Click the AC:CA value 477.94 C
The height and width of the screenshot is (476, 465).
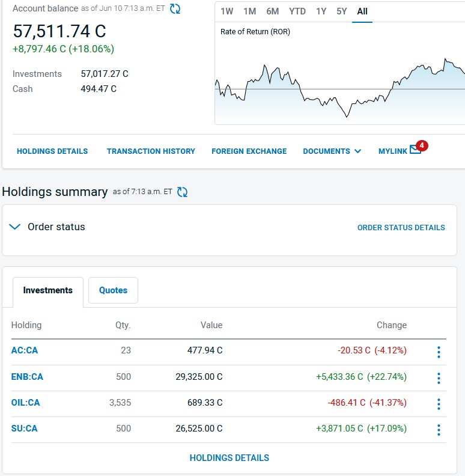205,350
